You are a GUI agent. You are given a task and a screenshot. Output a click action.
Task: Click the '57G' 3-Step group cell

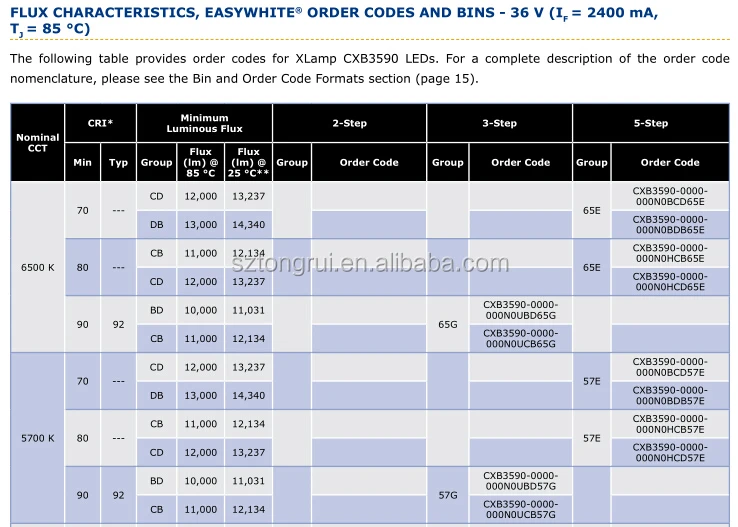[448, 495]
